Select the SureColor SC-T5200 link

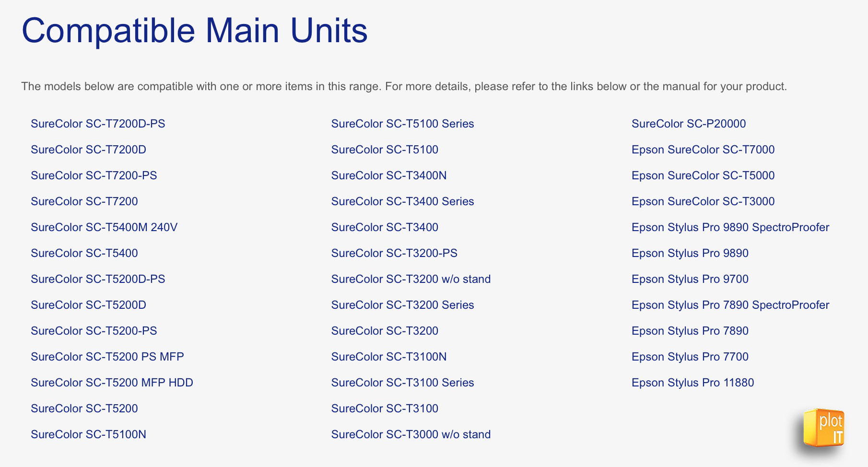click(x=84, y=409)
